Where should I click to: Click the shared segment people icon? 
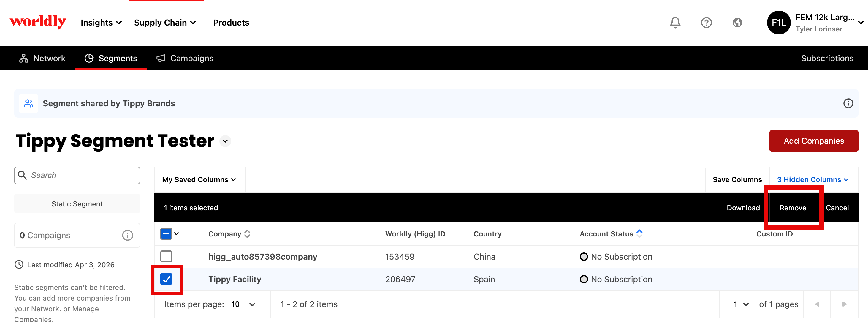click(28, 103)
